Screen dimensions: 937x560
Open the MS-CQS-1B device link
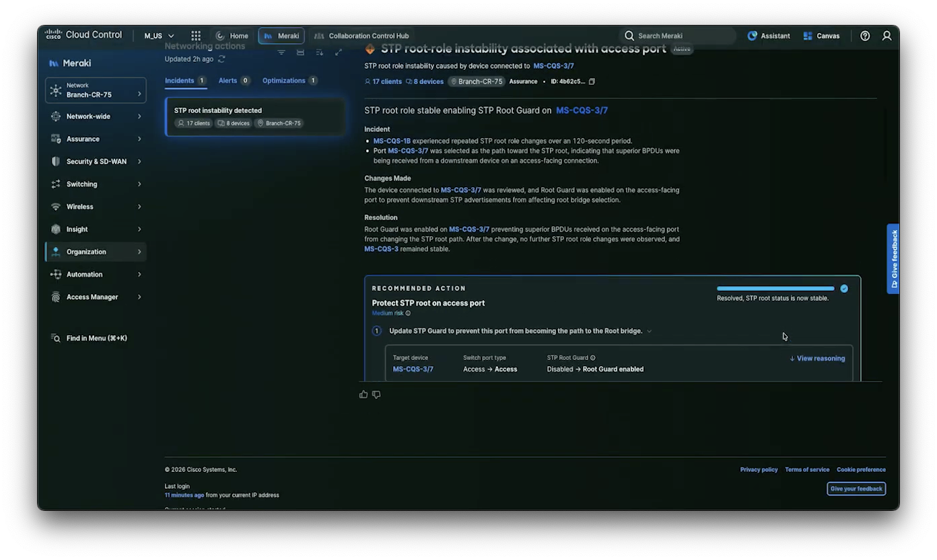[x=392, y=141]
